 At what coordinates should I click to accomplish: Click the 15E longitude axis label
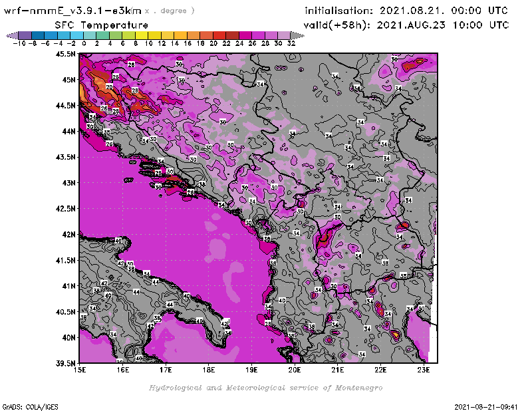pos(80,369)
